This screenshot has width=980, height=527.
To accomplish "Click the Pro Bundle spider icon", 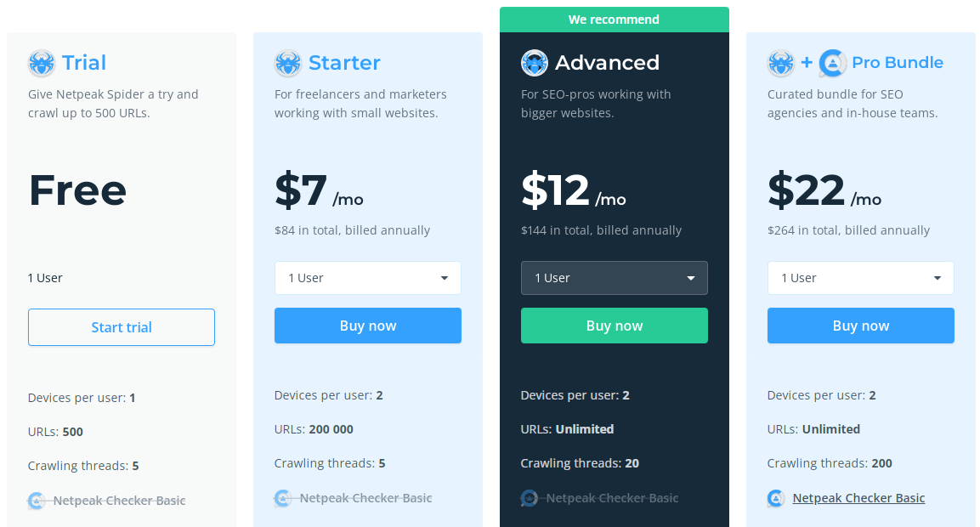I will (x=780, y=63).
